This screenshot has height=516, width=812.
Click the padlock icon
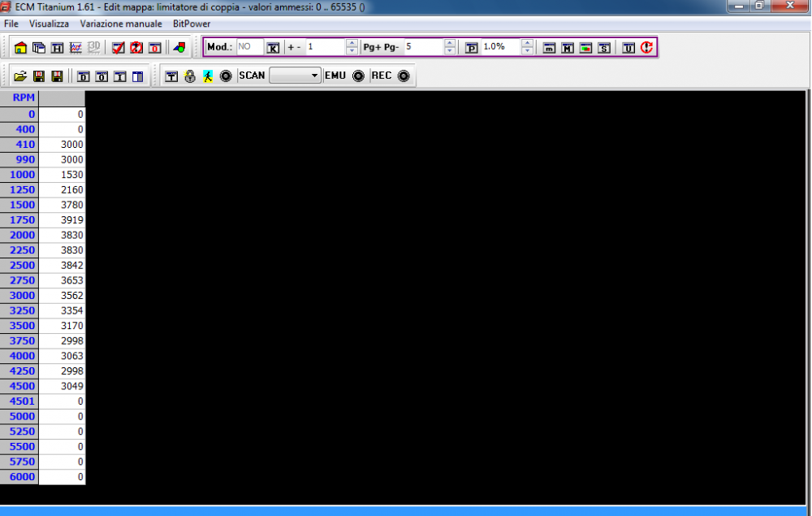pos(190,76)
